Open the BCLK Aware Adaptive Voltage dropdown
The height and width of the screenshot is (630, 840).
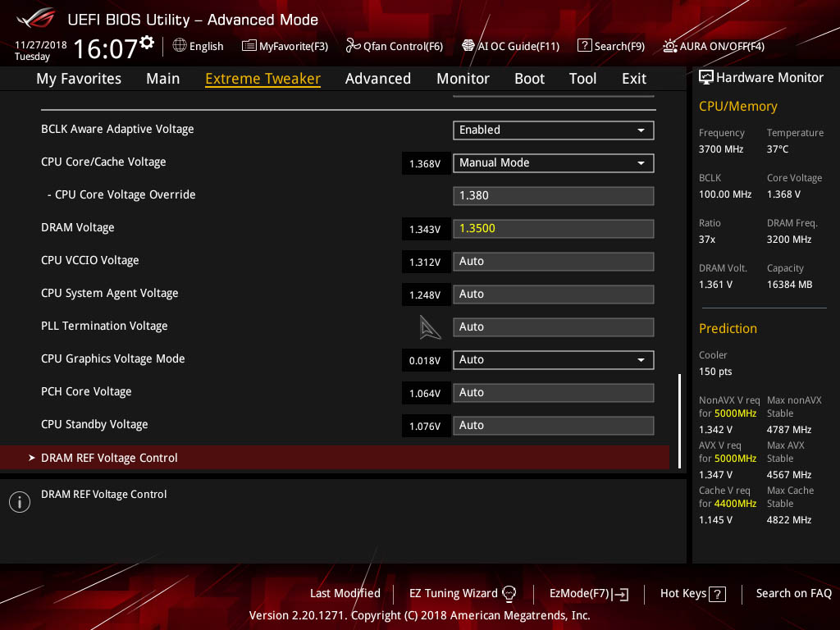coord(554,130)
